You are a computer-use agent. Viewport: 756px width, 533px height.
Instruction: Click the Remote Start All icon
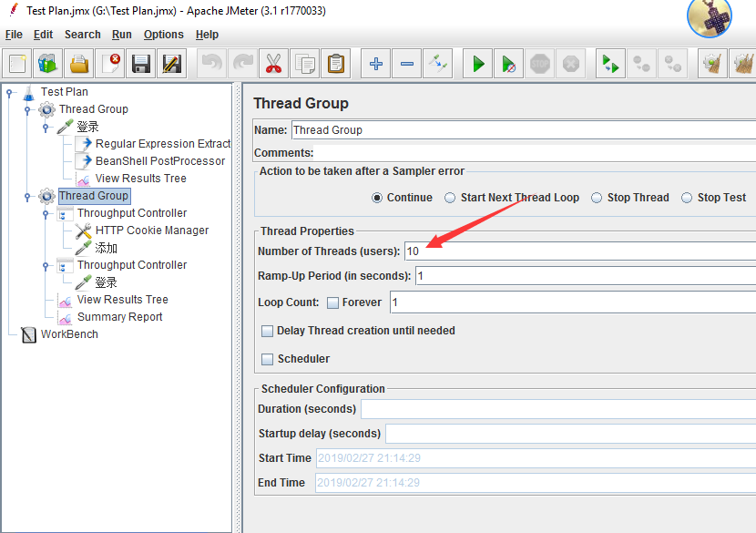(x=611, y=64)
